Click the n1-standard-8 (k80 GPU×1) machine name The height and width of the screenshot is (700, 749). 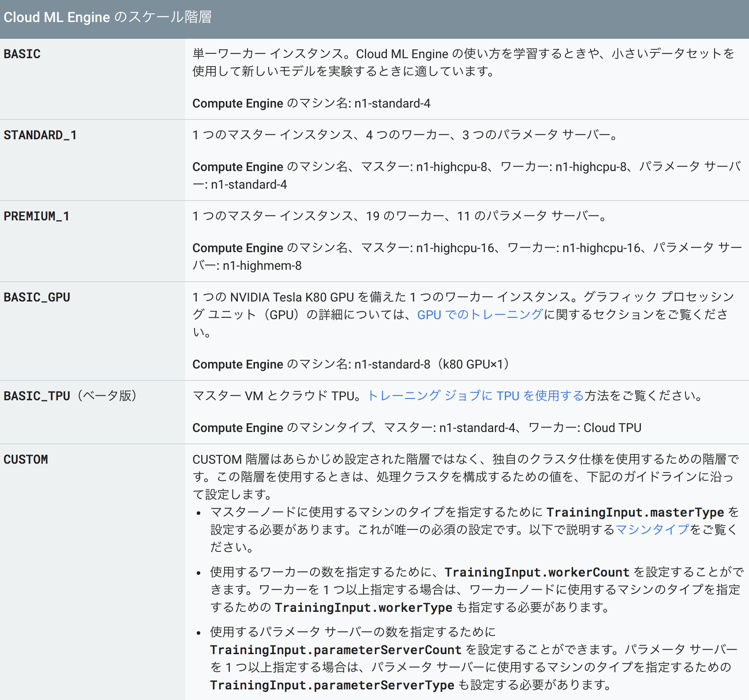pos(432,365)
